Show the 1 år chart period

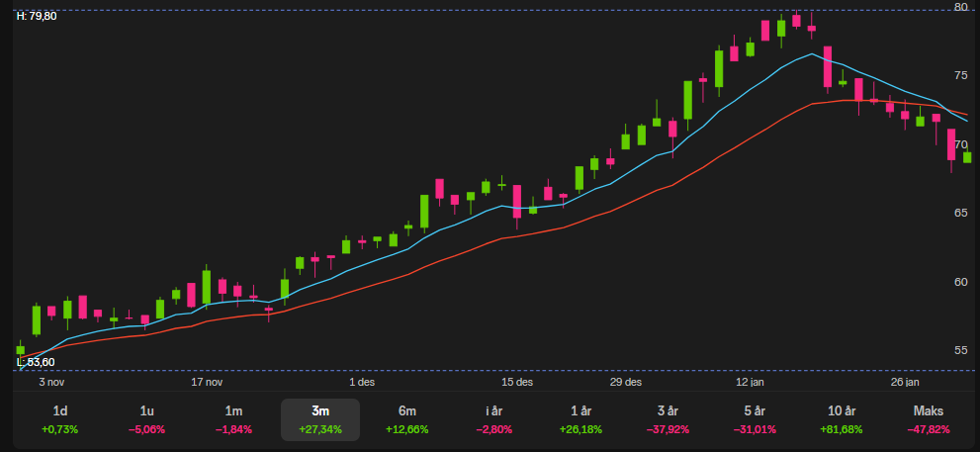580,419
